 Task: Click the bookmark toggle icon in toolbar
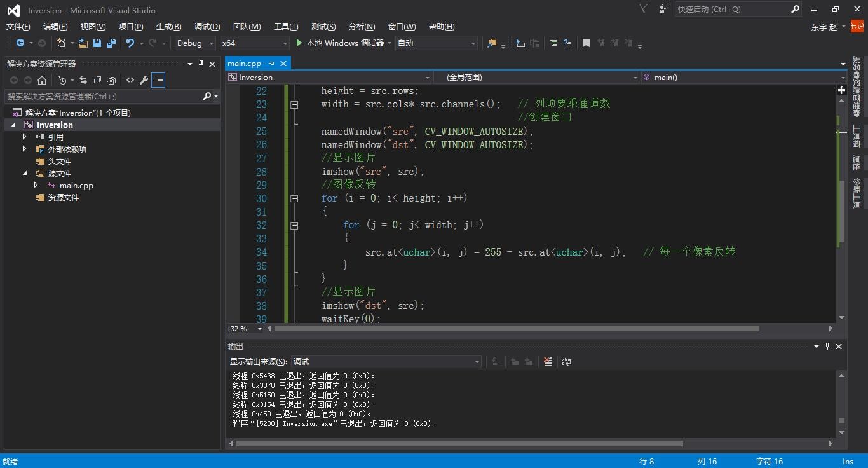point(586,43)
